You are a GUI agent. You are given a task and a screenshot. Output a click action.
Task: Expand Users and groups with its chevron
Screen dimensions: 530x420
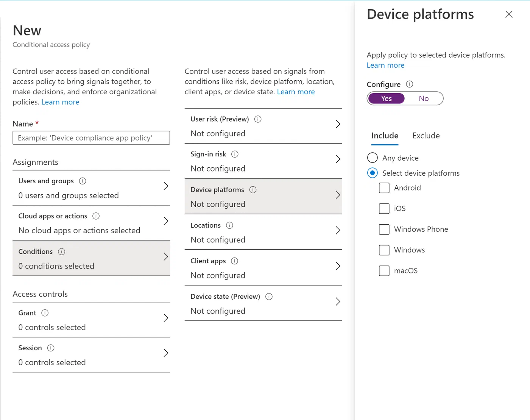(166, 186)
